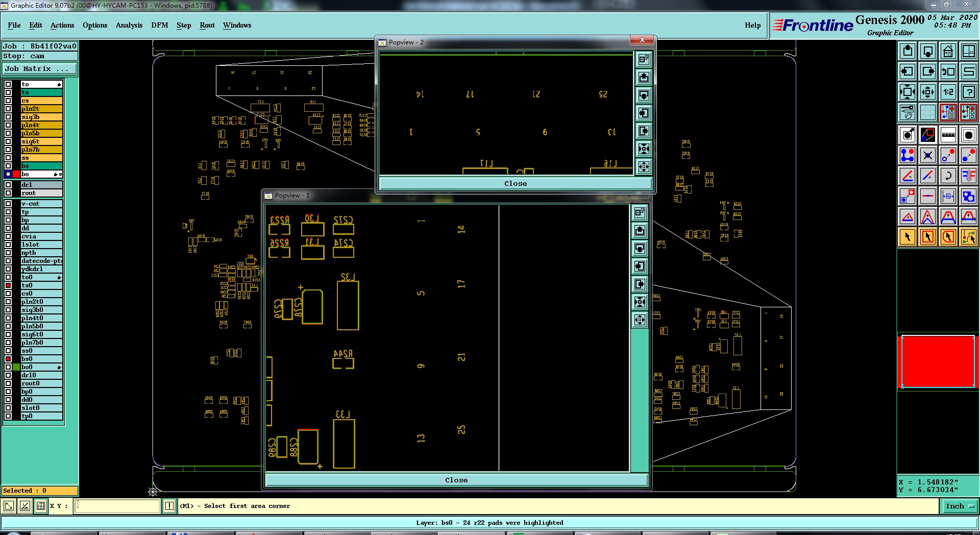Viewport: 980px width, 535px height.
Task: Click the zoom out icon with small square
Action: pos(928,92)
